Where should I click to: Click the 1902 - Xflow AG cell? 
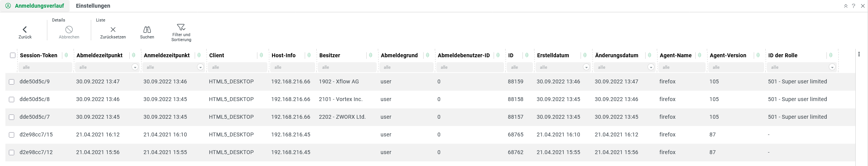click(x=339, y=81)
